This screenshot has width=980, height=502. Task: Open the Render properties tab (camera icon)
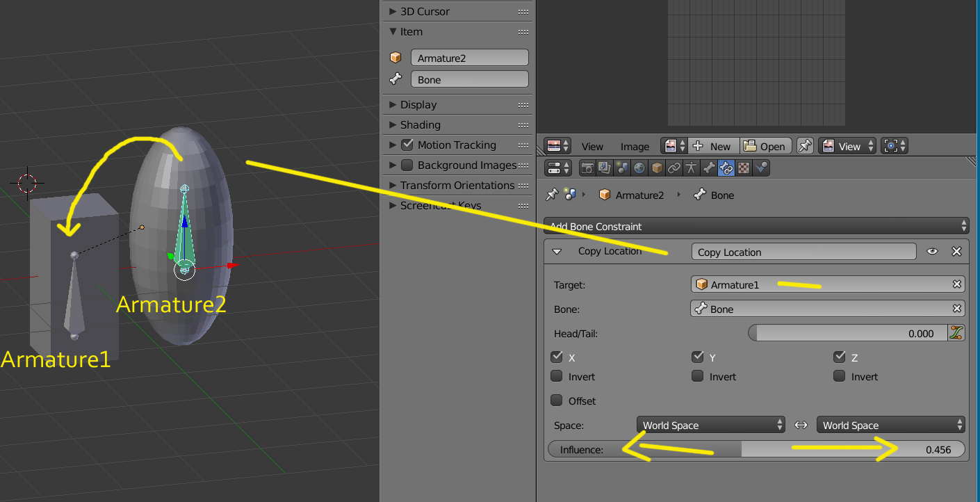point(587,168)
